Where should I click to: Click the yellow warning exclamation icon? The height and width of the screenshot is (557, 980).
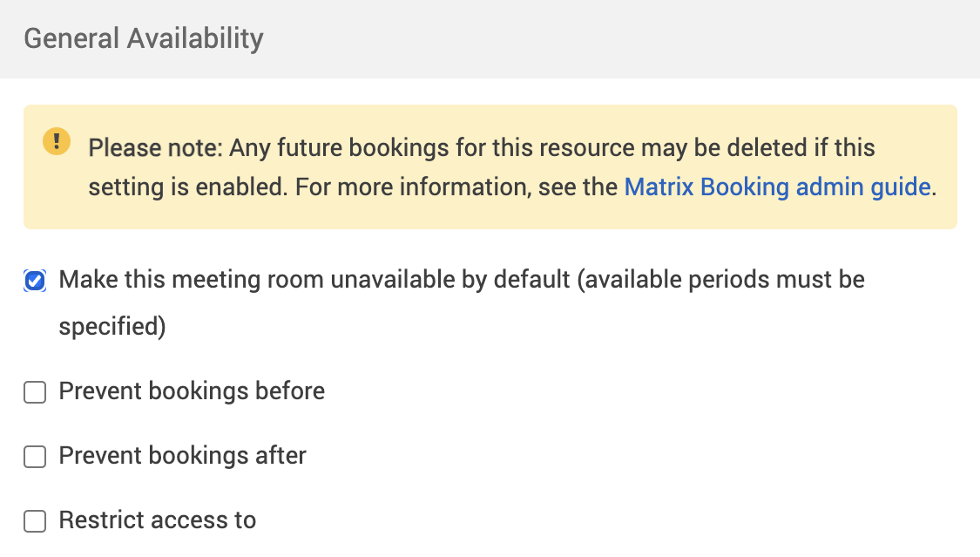[57, 141]
